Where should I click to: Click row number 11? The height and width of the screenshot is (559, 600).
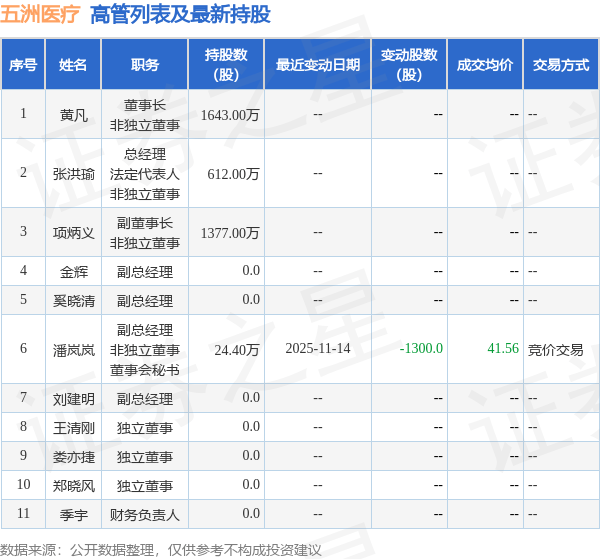coord(23,513)
